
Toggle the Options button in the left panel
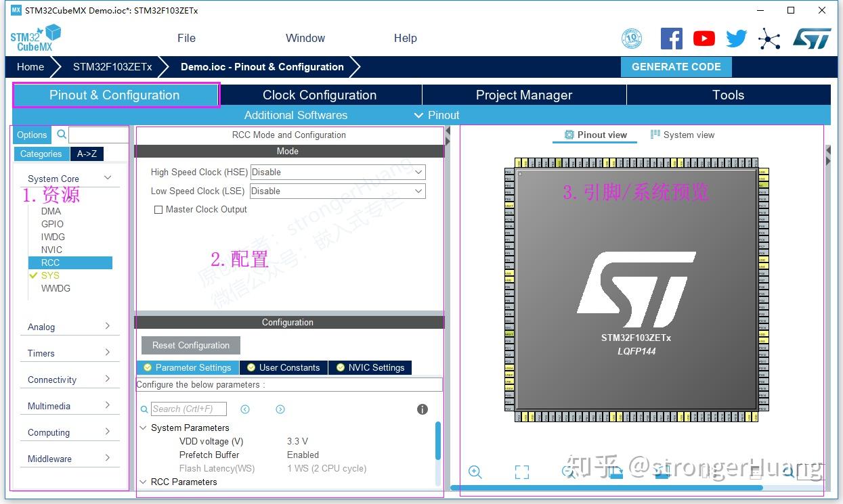pyautogui.click(x=31, y=135)
